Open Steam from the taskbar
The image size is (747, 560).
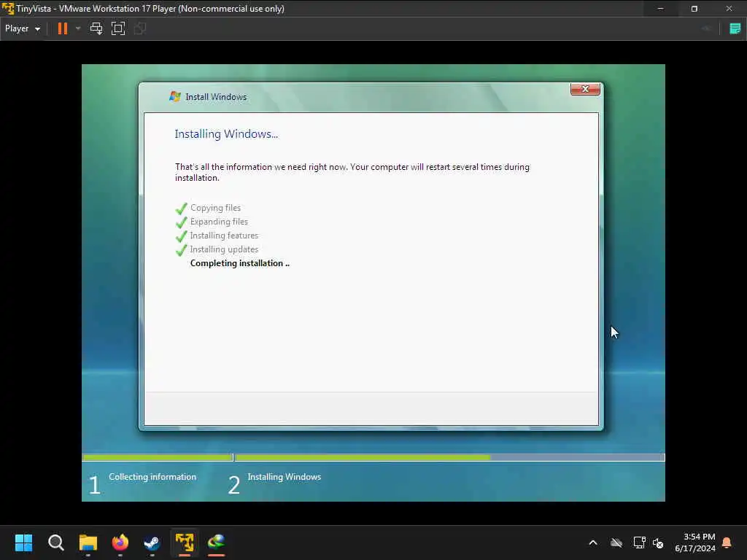click(152, 542)
